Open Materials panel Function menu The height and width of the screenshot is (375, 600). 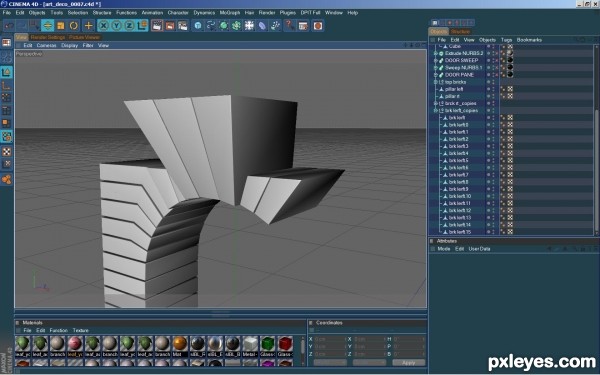coord(59,330)
